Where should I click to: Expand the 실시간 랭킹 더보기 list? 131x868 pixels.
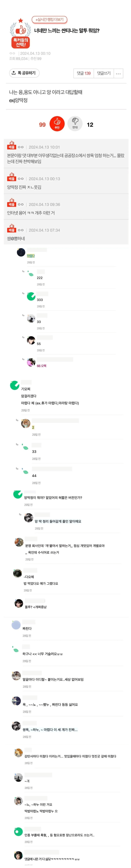point(50,19)
